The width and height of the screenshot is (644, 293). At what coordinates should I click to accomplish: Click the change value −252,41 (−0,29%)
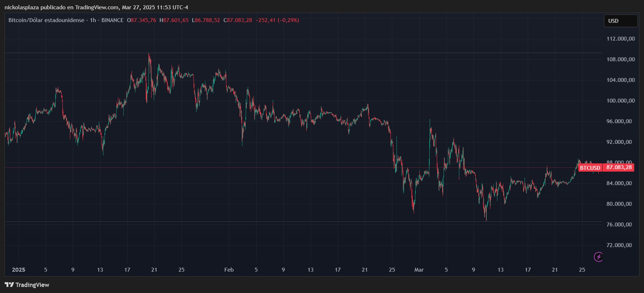coord(277,20)
